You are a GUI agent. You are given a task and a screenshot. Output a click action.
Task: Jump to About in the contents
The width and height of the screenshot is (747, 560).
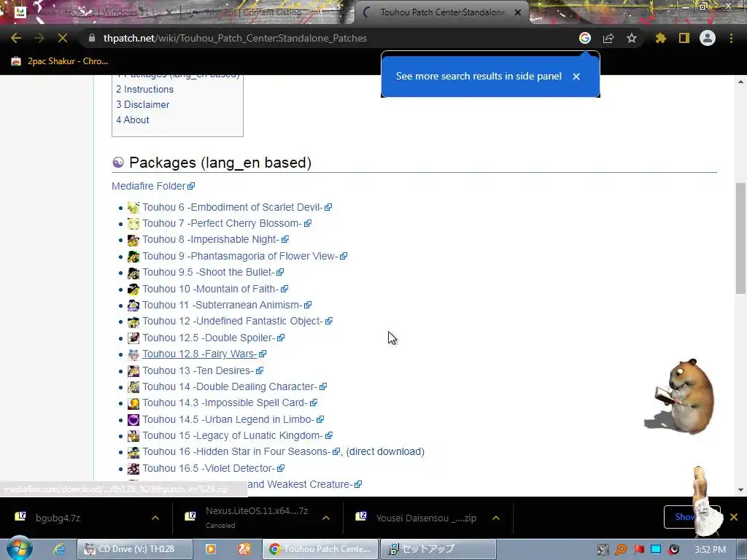point(133,120)
